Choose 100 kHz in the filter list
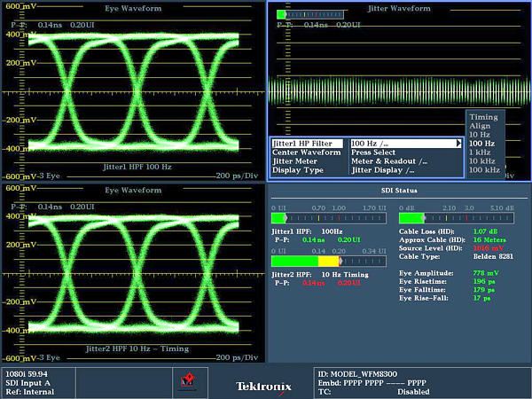The image size is (532, 399). (484, 169)
